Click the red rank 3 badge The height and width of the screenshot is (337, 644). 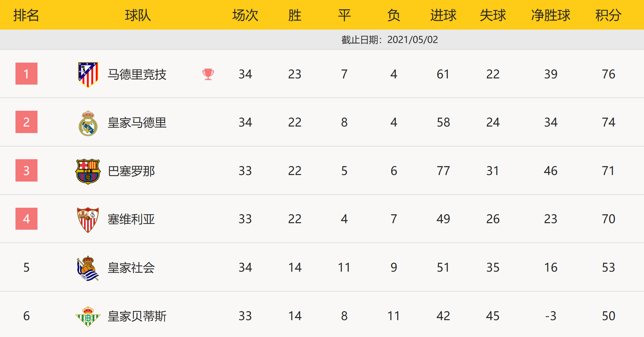pos(26,170)
